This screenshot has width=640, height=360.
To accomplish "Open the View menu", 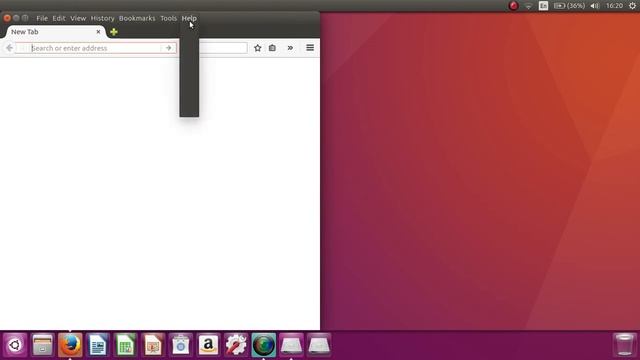I will [x=78, y=18].
